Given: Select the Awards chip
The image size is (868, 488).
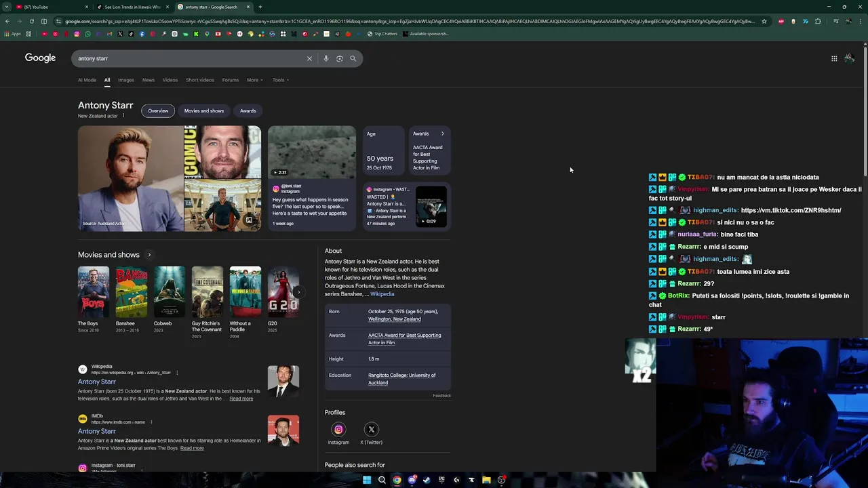Looking at the screenshot, I should (248, 110).
